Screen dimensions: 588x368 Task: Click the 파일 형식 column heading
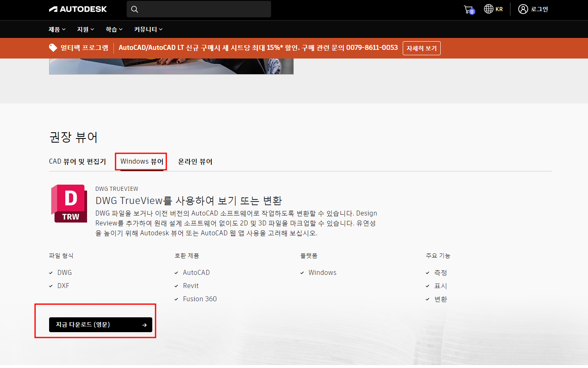(x=61, y=255)
